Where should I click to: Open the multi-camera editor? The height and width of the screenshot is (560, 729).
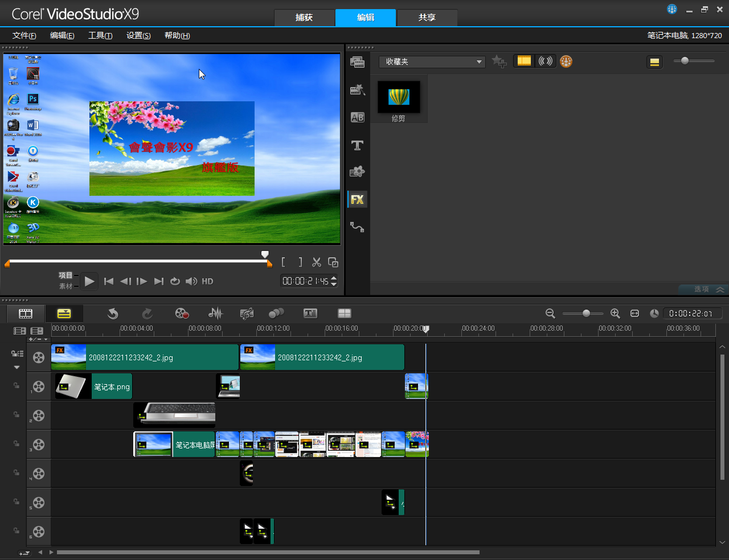coord(345,314)
